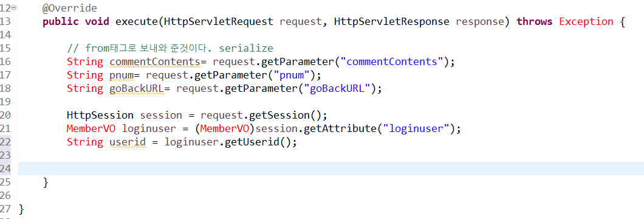Image resolution: width=644 pixels, height=219 pixels.
Task: Click line number 24 in gutter
Action: pyautogui.click(x=5, y=169)
